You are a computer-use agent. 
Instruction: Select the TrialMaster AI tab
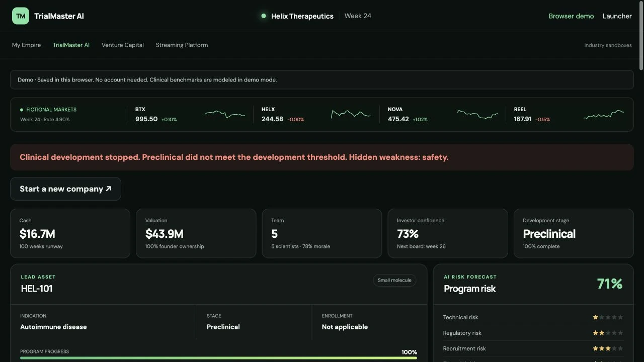[x=71, y=45]
